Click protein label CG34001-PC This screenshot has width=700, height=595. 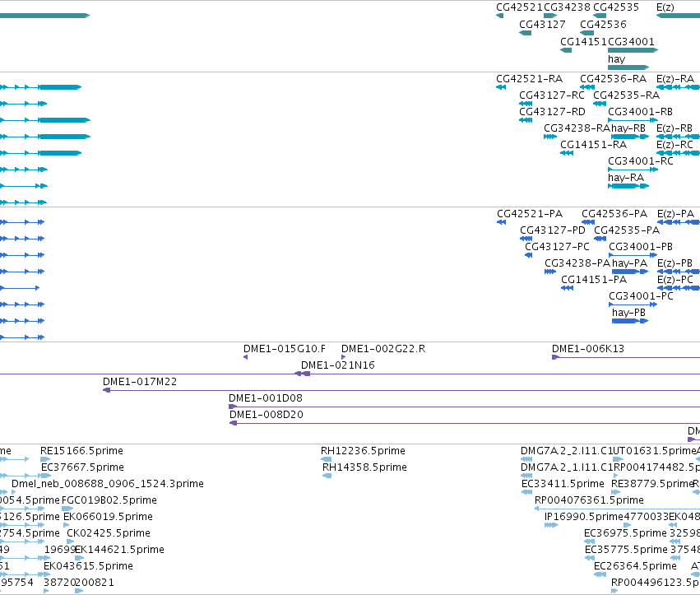pos(641,296)
